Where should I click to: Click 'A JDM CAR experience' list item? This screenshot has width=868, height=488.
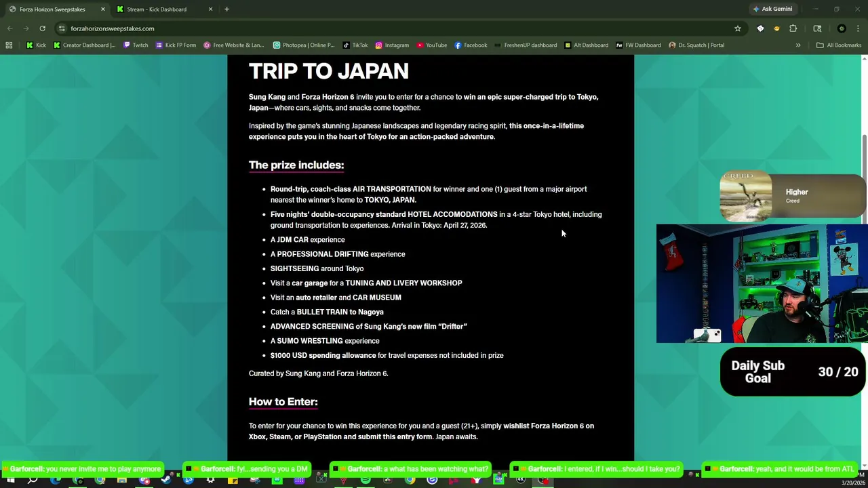coord(307,239)
